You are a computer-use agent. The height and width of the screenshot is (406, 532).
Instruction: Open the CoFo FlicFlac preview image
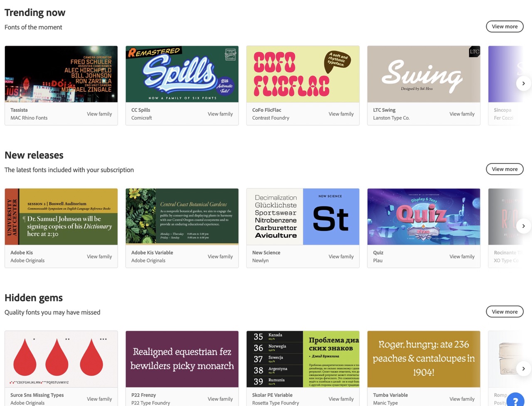[x=303, y=74]
